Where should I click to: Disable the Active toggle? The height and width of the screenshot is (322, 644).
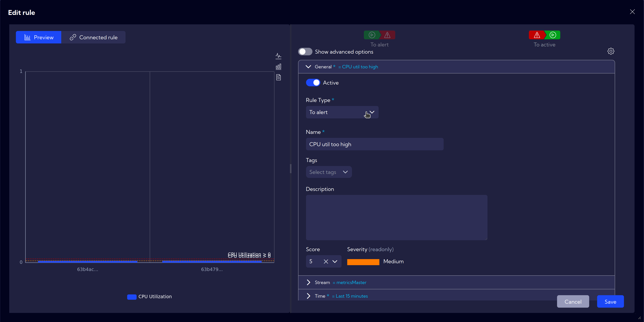[313, 83]
